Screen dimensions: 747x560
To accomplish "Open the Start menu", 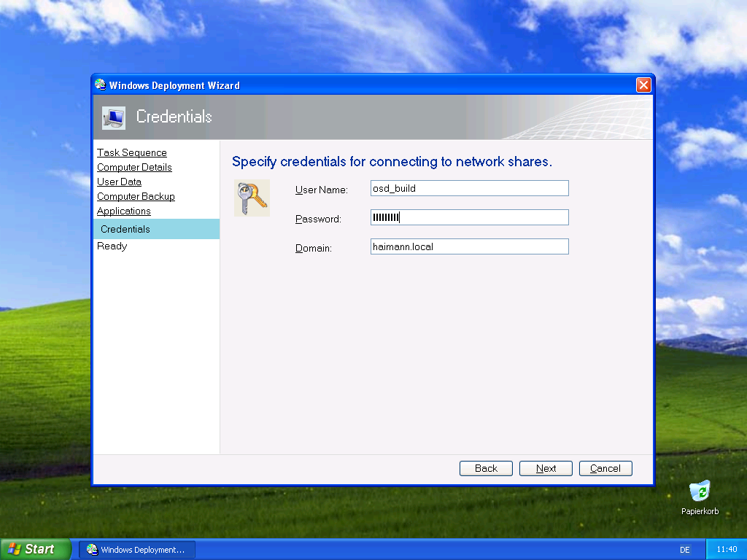I will click(x=35, y=549).
